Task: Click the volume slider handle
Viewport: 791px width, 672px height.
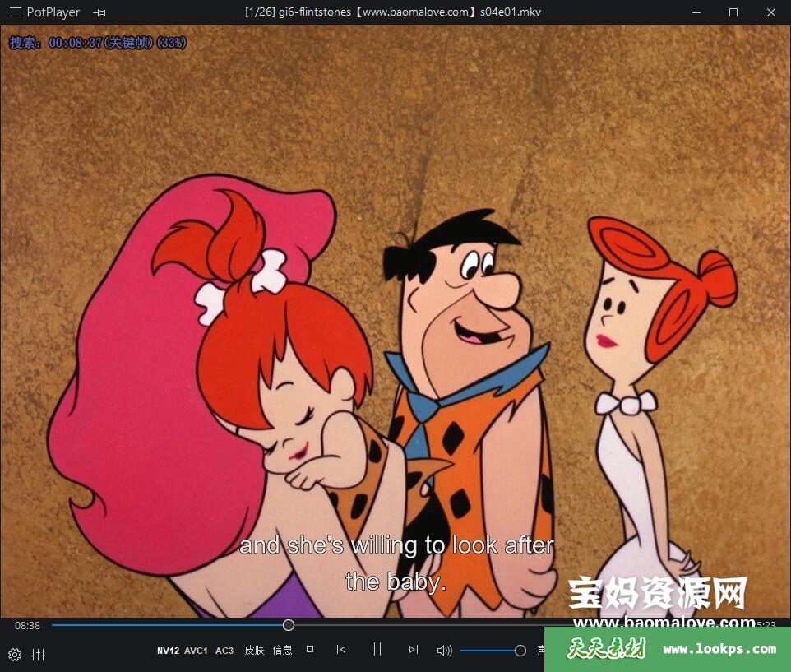Action: (520, 651)
